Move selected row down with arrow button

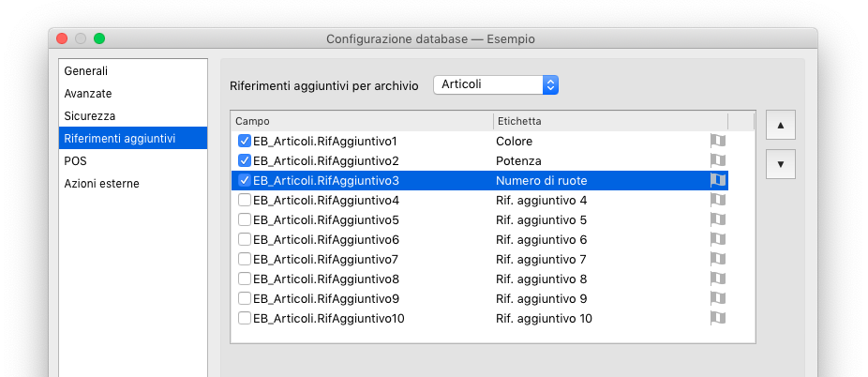pyautogui.click(x=780, y=163)
